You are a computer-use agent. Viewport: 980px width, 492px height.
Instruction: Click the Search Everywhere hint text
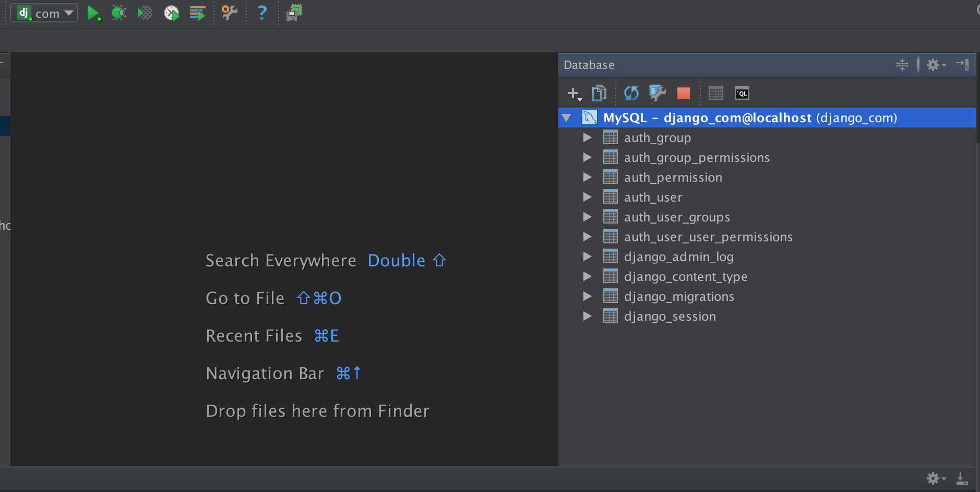pyautogui.click(x=281, y=261)
